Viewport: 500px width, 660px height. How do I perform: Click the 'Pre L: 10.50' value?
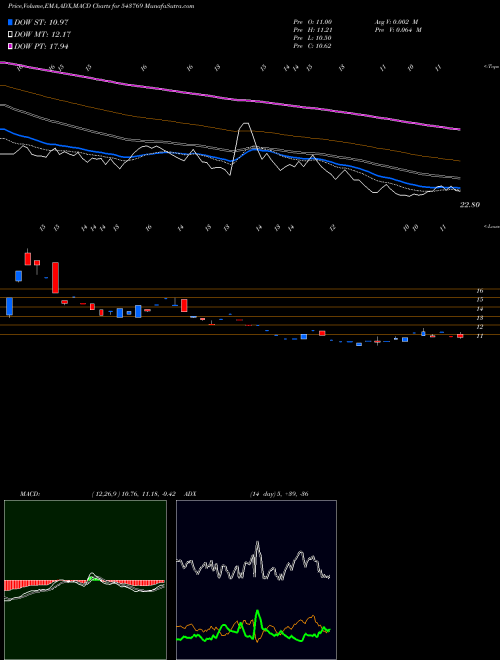[312, 38]
